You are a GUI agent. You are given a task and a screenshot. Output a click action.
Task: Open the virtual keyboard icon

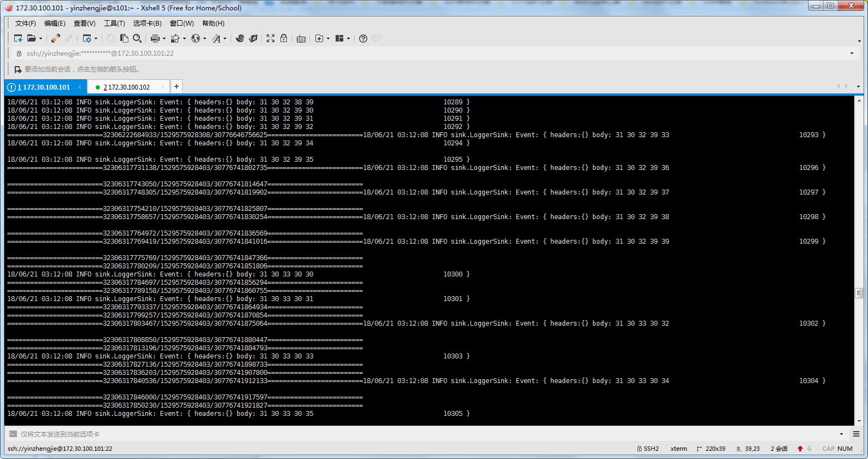301,38
